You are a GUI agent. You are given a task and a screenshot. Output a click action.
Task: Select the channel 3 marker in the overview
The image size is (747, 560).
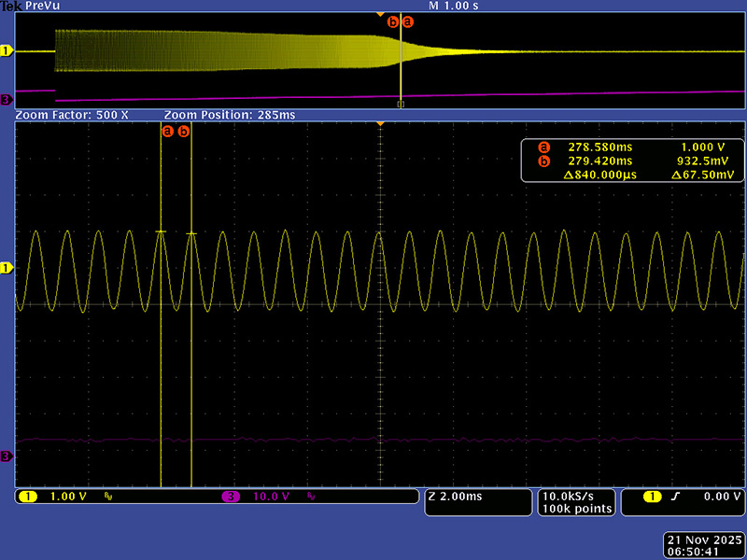7,99
